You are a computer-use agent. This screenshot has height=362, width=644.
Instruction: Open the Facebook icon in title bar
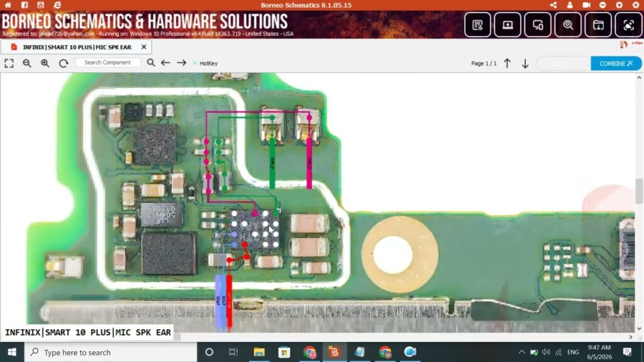(x=25, y=5)
